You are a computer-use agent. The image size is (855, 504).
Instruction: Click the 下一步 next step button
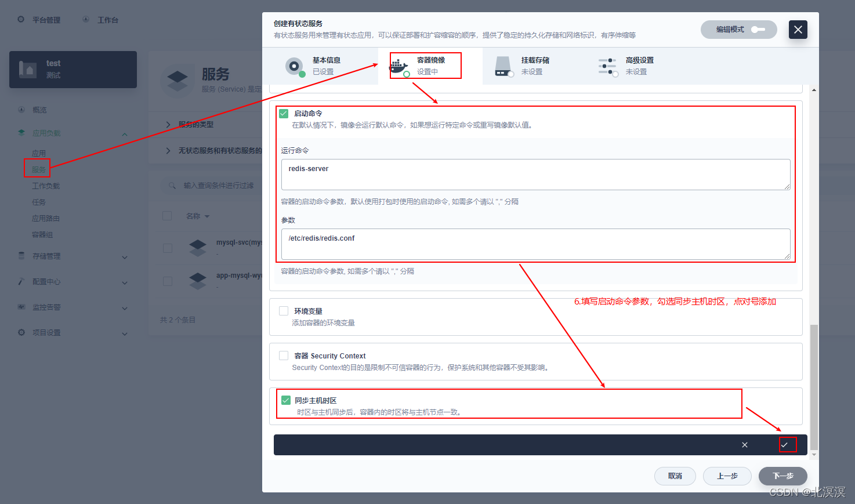(783, 476)
